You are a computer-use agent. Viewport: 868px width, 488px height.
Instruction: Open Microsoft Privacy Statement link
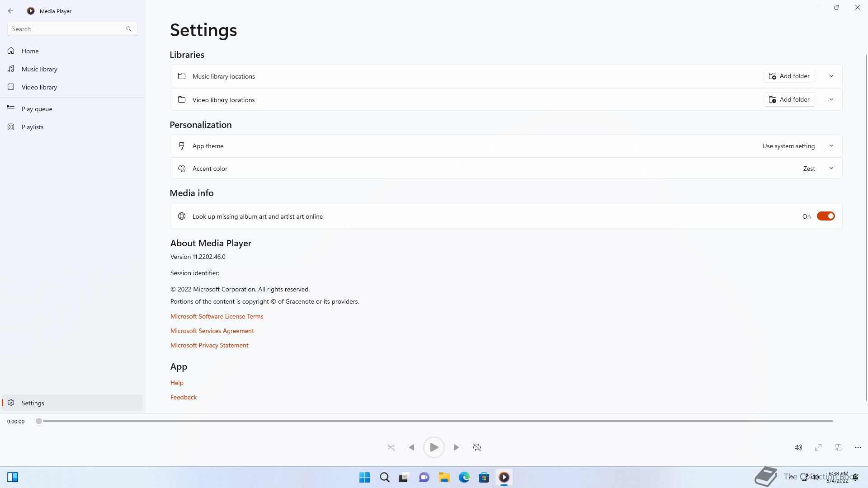click(x=209, y=345)
